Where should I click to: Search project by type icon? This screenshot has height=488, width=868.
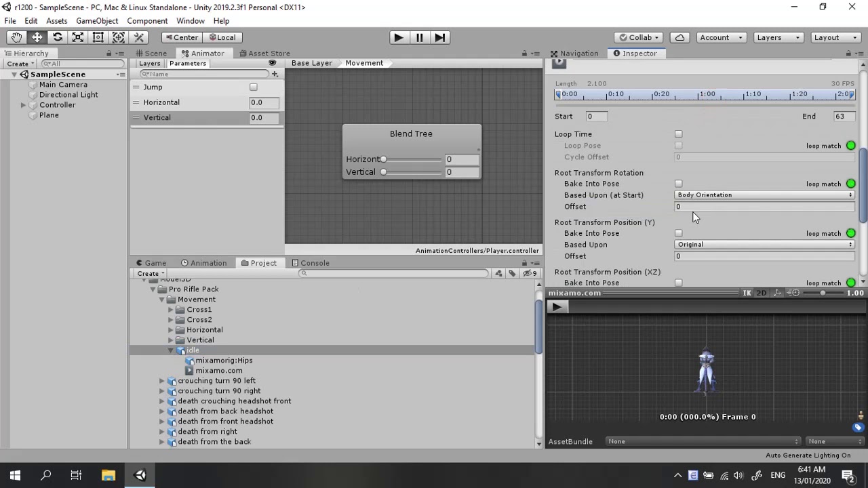[x=498, y=273]
